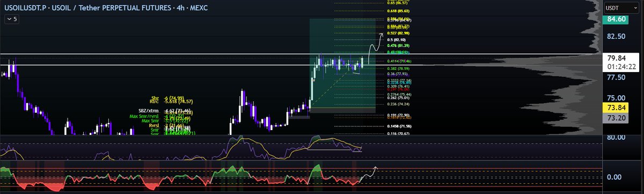Click the 80.00 oscillator scale value
The height and width of the screenshot is (194, 644).
click(x=616, y=138)
